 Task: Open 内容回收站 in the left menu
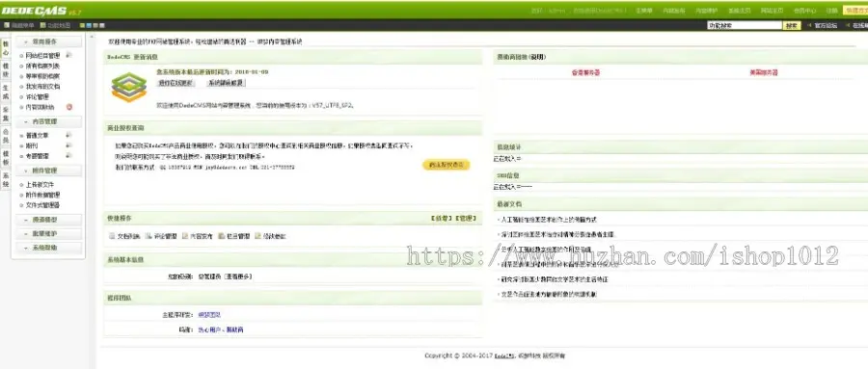(40, 107)
